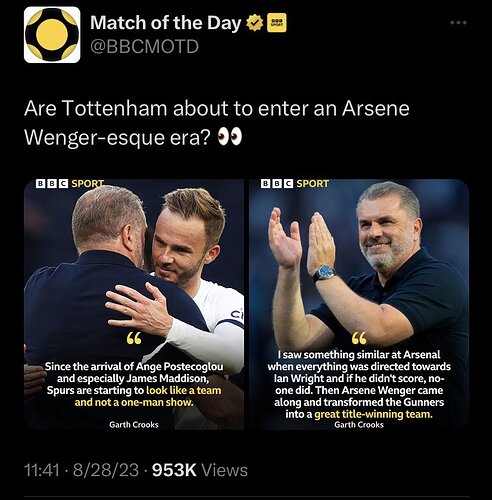This screenshot has width=492, height=500.
Task: Click Garth Crooks credit on right image
Action: coord(359,425)
